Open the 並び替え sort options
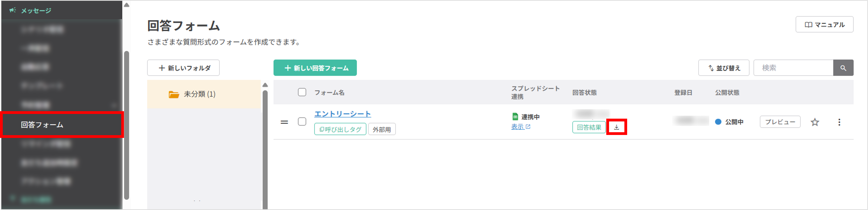This screenshot has height=210, width=868. pos(723,68)
